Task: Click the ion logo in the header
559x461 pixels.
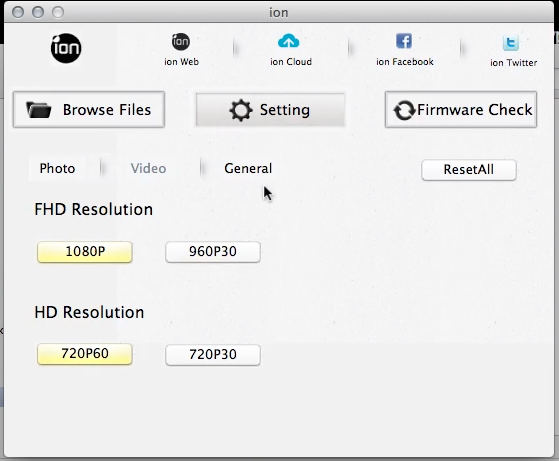Action: pos(66,48)
